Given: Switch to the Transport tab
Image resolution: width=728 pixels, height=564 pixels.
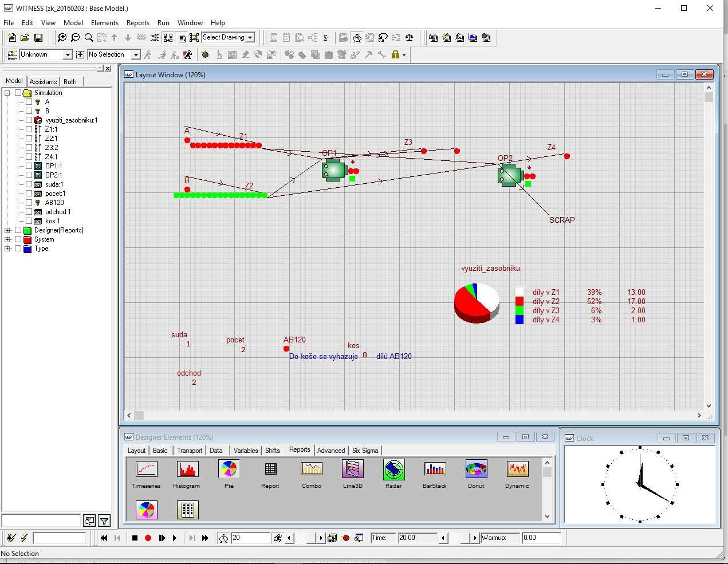Looking at the screenshot, I should 190,451.
